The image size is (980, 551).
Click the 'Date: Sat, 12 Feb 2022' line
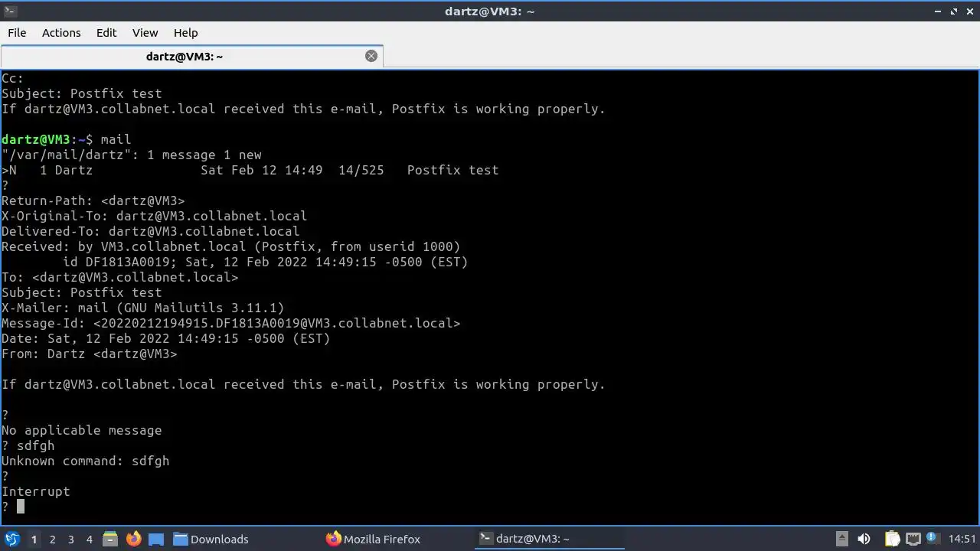[165, 338]
